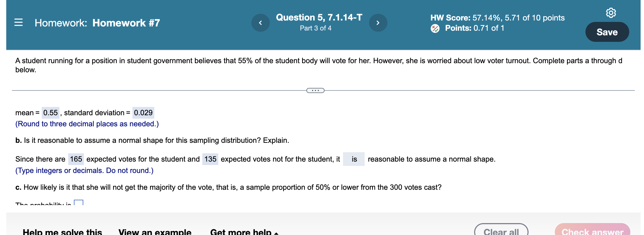Expand the collapsed question ellipsis divider

click(x=315, y=90)
